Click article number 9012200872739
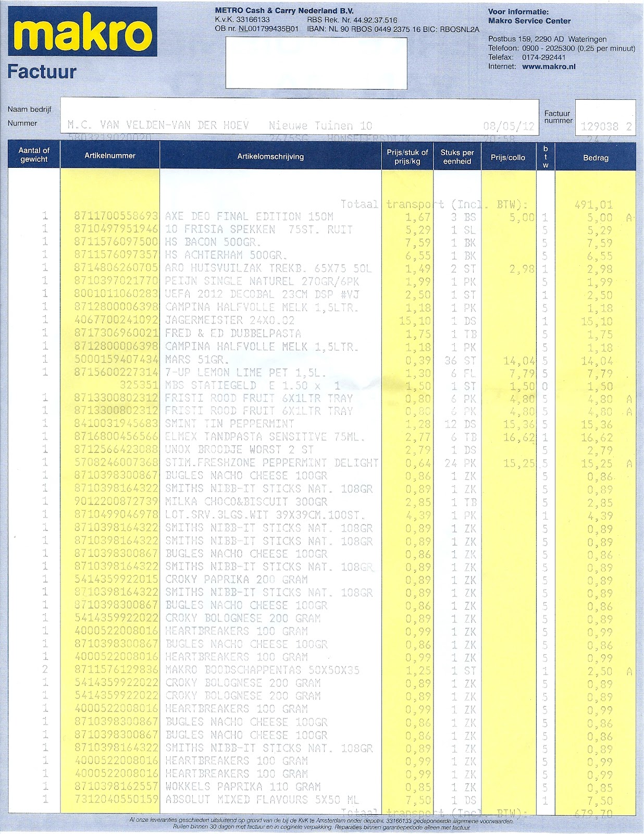 [116, 501]
